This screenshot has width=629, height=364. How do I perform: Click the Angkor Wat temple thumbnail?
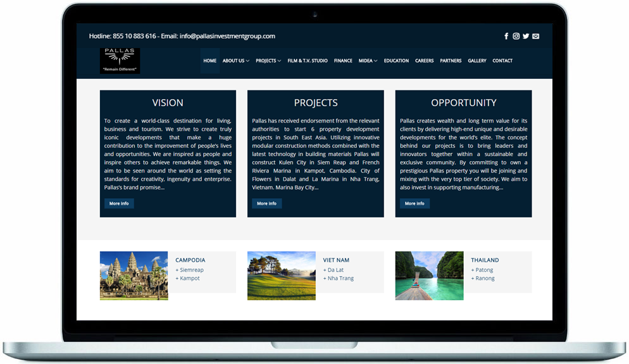(x=134, y=276)
